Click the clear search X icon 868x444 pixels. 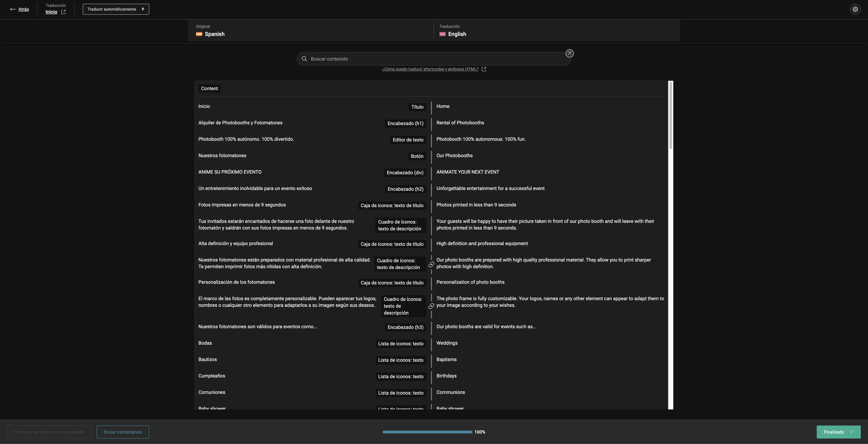(x=569, y=53)
